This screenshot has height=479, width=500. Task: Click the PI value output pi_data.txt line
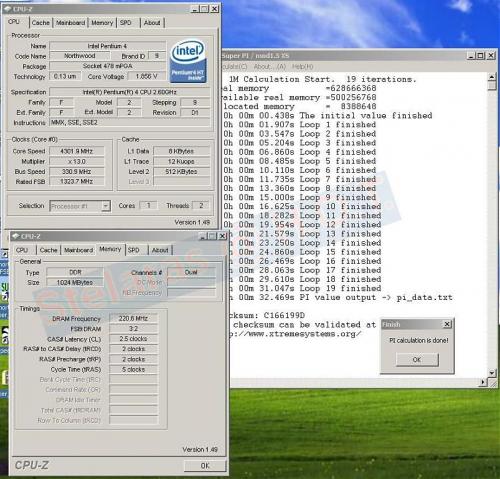pos(342,297)
